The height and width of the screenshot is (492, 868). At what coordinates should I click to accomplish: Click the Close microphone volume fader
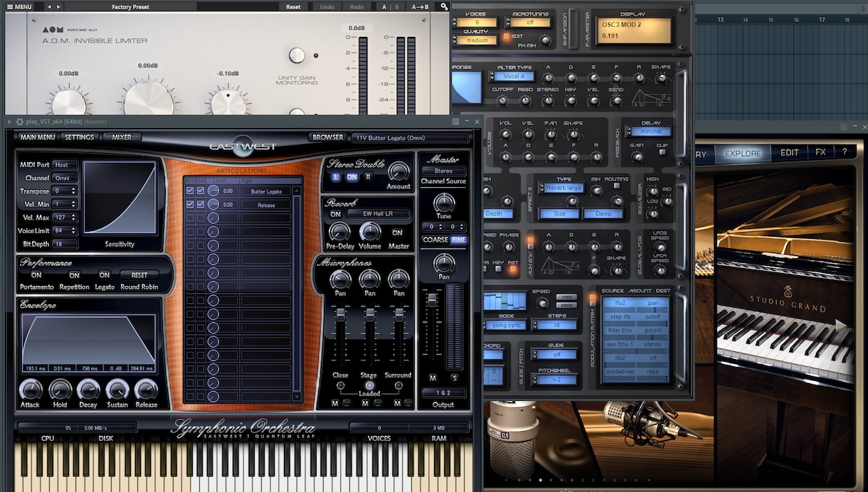(341, 314)
